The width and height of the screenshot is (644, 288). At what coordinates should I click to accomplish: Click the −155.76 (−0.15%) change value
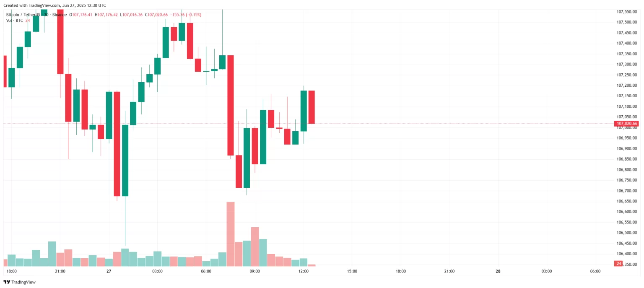(186, 15)
